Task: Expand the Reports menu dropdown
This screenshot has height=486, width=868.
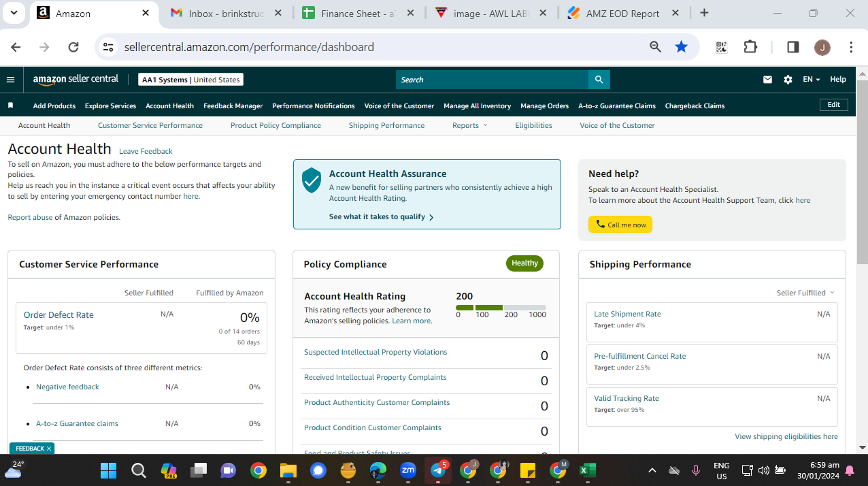Action: (470, 125)
